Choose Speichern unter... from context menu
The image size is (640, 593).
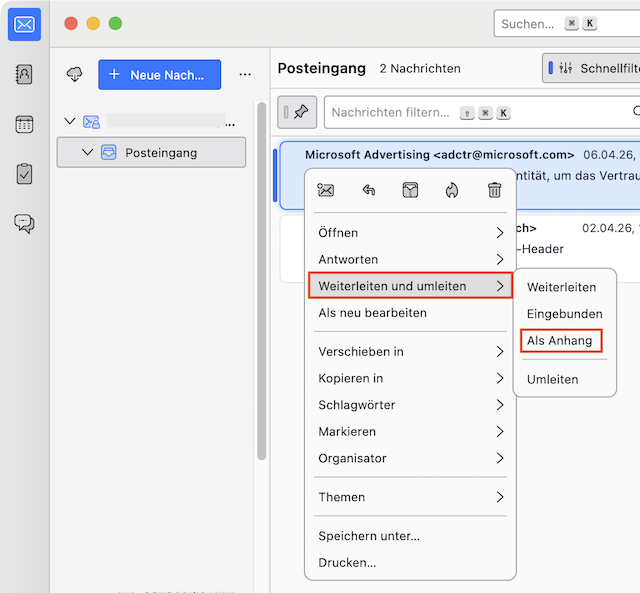[410, 536]
